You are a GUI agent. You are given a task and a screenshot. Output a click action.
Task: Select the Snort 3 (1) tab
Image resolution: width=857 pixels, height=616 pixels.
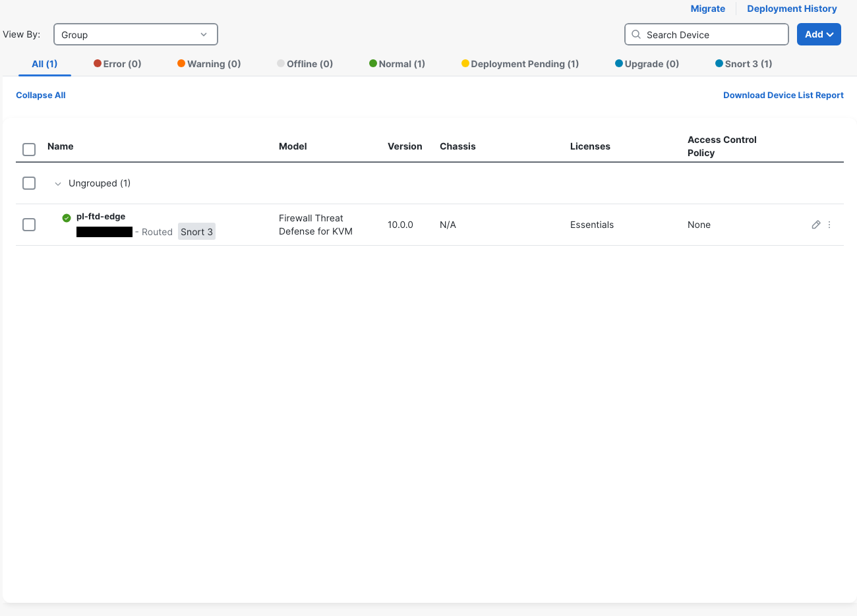pyautogui.click(x=744, y=64)
